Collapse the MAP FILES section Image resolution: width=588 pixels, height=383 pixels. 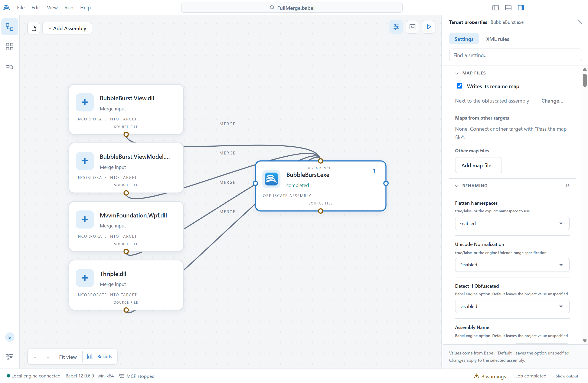[457, 73]
